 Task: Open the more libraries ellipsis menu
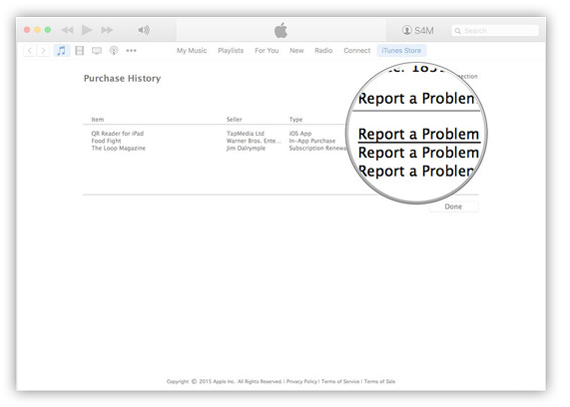click(x=131, y=51)
